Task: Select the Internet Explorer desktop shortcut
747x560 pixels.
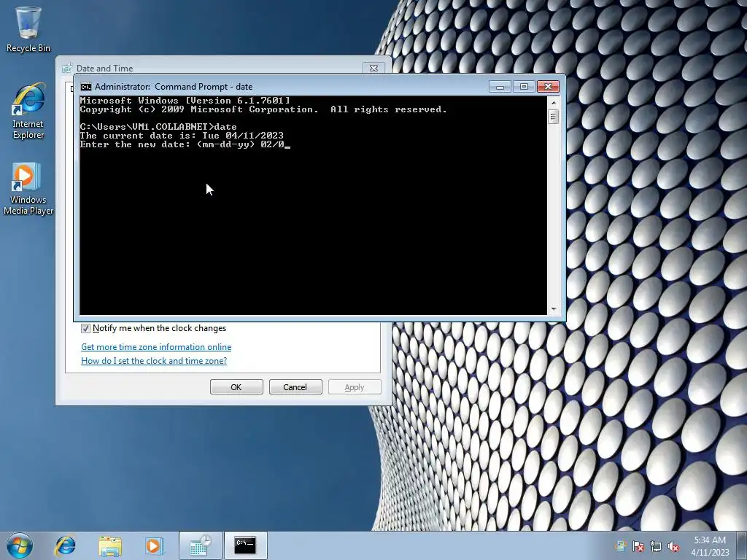Action: (28, 112)
